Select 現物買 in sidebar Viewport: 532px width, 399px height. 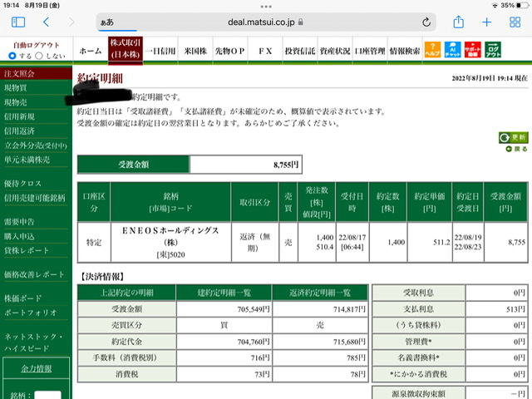(x=16, y=88)
